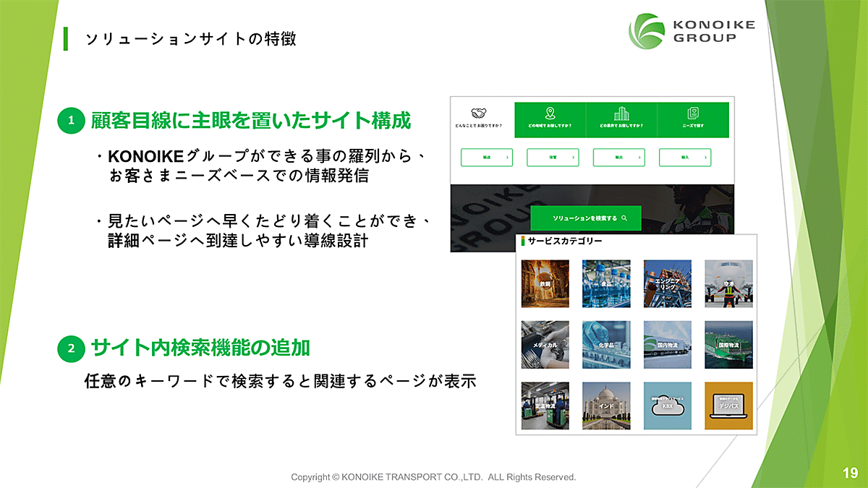The image size is (868, 488).
Task: Click the handshake icon in the site screenshot
Action: pyautogui.click(x=479, y=114)
